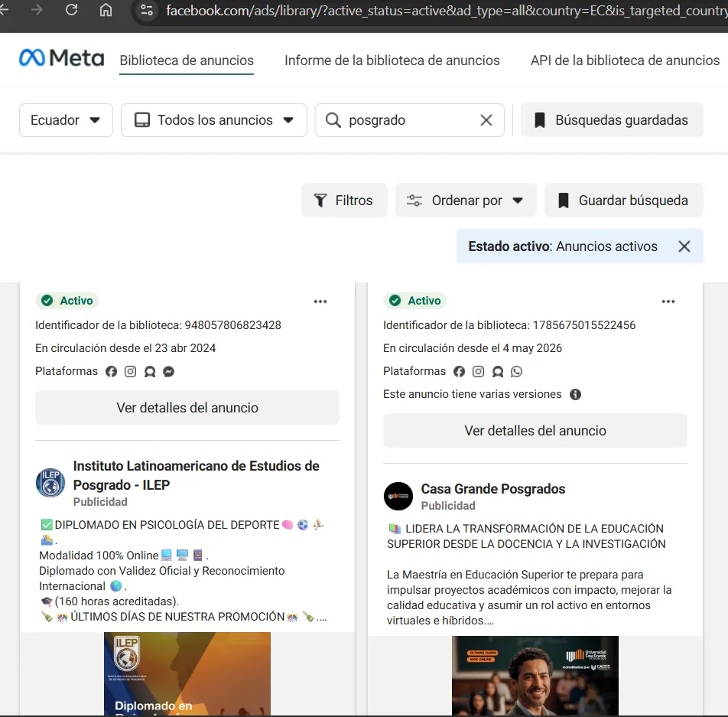Click 'Este anuncio tiene varias versiones' text

tap(472, 394)
